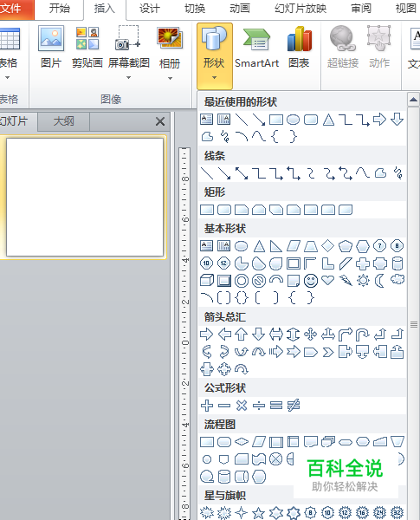This screenshot has width=420, height=520.
Task: Switch to the 设计 ribbon tab
Action: 150,9
